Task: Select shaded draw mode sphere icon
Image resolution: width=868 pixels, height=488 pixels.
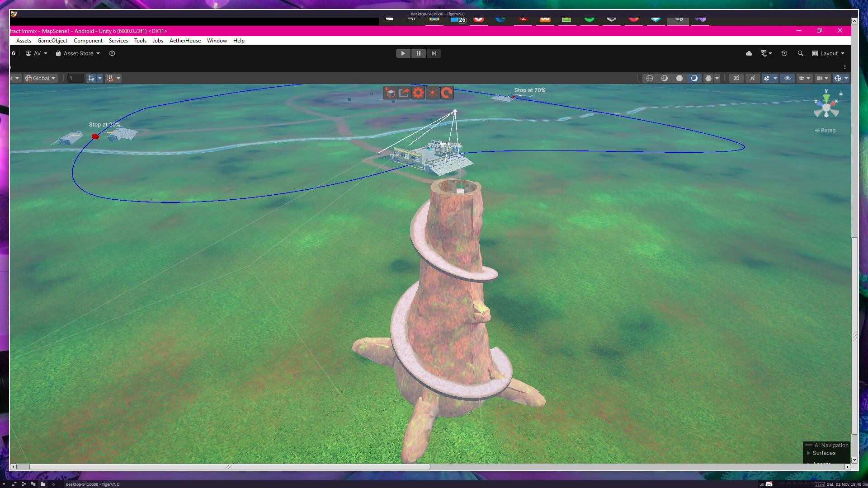Action: pyautogui.click(x=679, y=78)
